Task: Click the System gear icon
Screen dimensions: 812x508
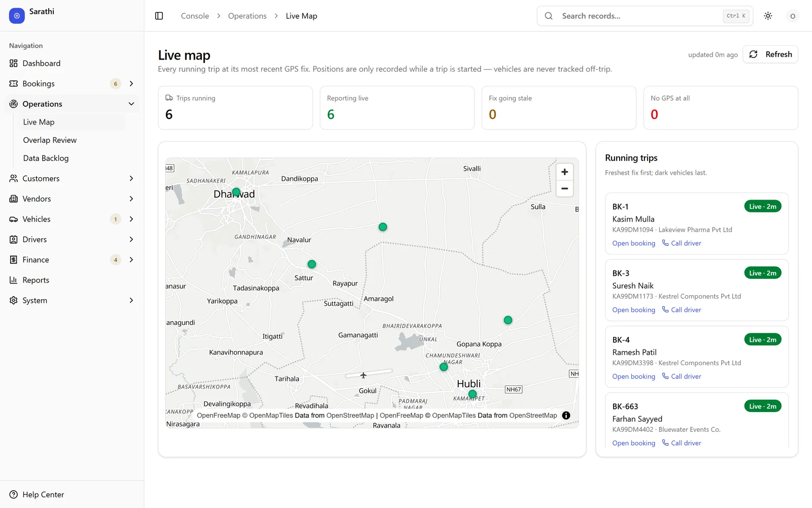Action: click(14, 301)
